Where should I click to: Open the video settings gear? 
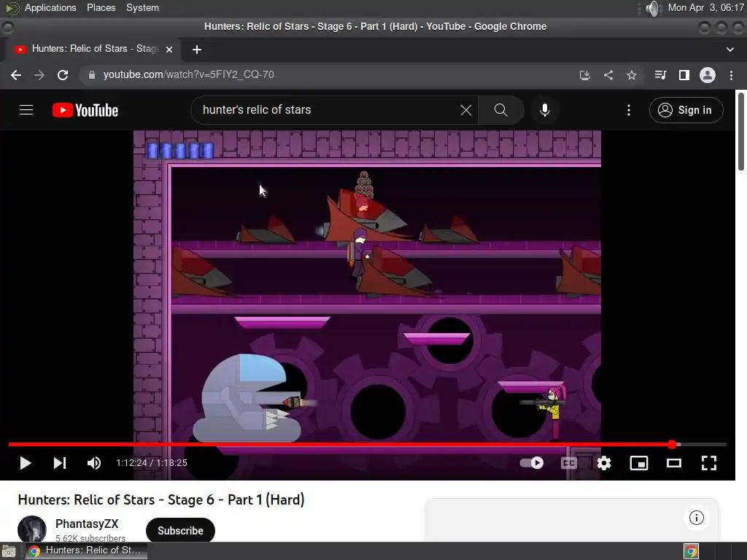603,463
